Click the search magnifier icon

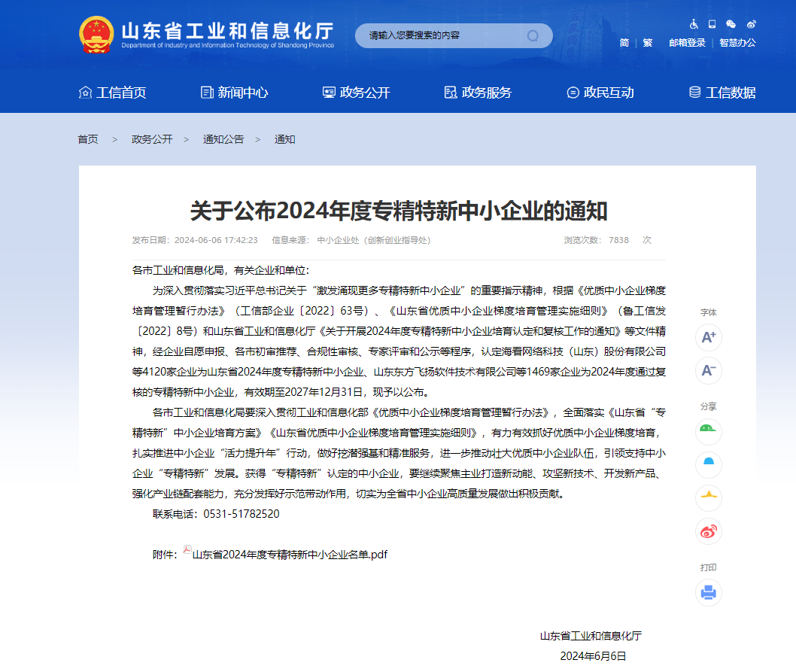pyautogui.click(x=533, y=35)
